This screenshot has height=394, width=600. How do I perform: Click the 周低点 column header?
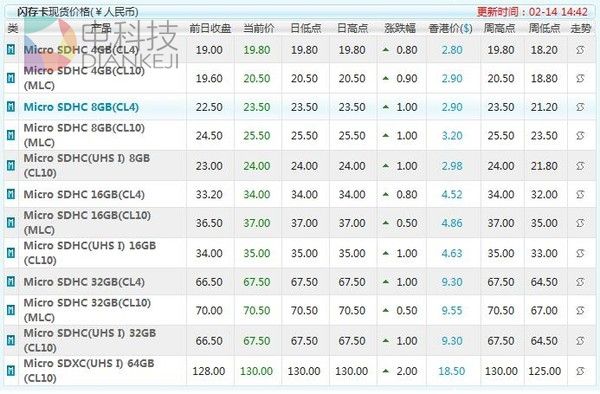click(545, 28)
